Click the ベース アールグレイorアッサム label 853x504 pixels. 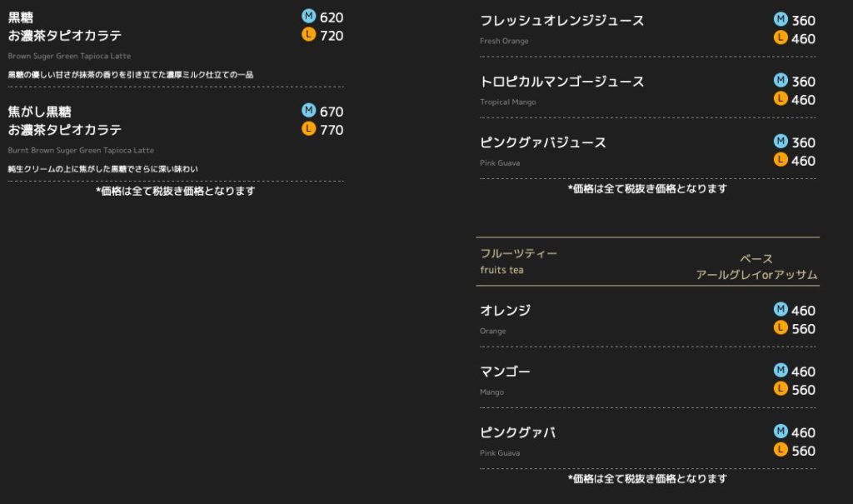tap(756, 267)
